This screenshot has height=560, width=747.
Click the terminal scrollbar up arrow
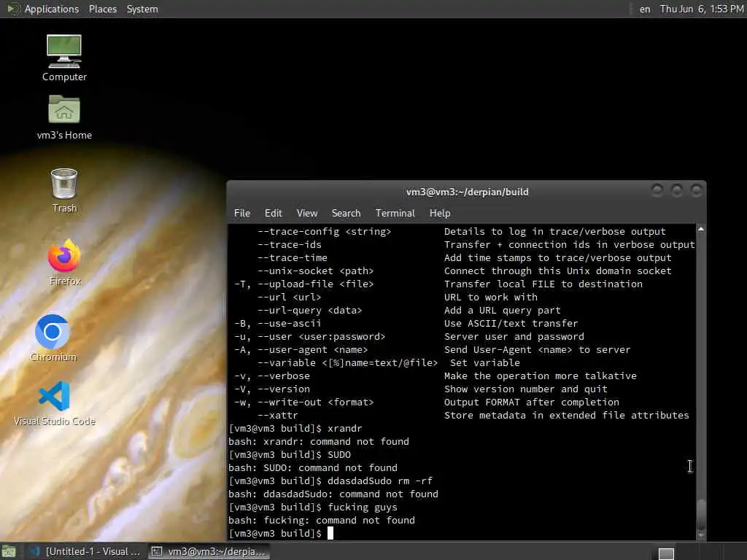(x=701, y=229)
